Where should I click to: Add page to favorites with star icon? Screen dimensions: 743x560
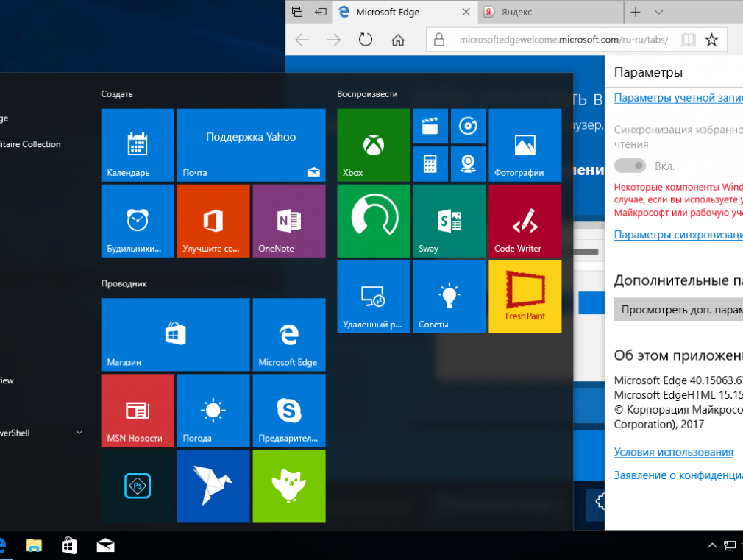[x=711, y=40]
